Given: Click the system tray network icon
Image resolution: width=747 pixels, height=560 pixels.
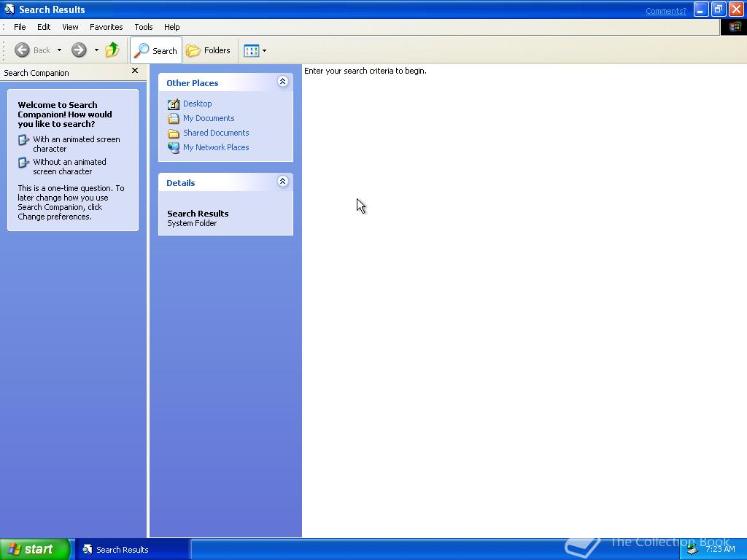Looking at the screenshot, I should click(693, 550).
